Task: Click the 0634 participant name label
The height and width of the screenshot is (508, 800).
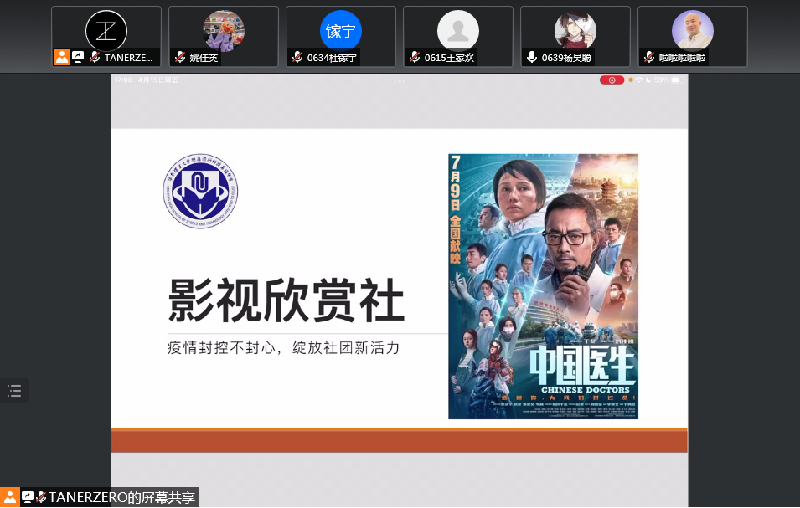Action: 332,58
